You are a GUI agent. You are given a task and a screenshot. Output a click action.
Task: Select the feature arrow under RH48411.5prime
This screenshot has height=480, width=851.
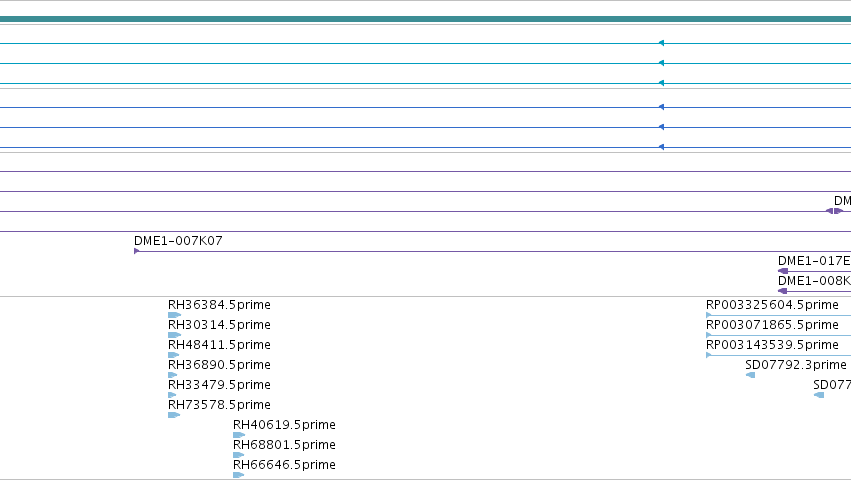(x=174, y=355)
